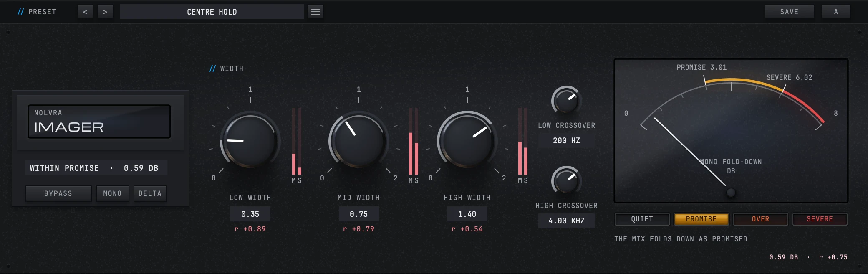868x274 pixels.
Task: Click the WITHIN PROMISE 0.59 DB status readout
Action: click(96, 168)
